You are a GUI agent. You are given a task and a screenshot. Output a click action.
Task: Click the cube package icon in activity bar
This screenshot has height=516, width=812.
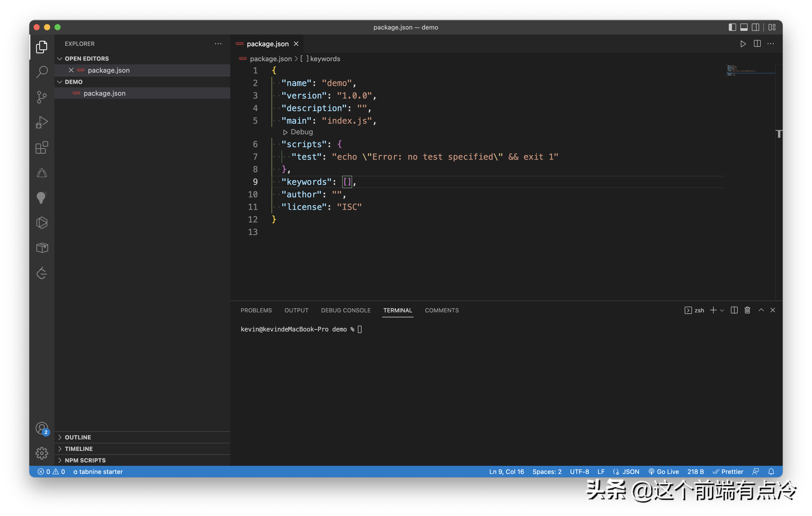42,248
